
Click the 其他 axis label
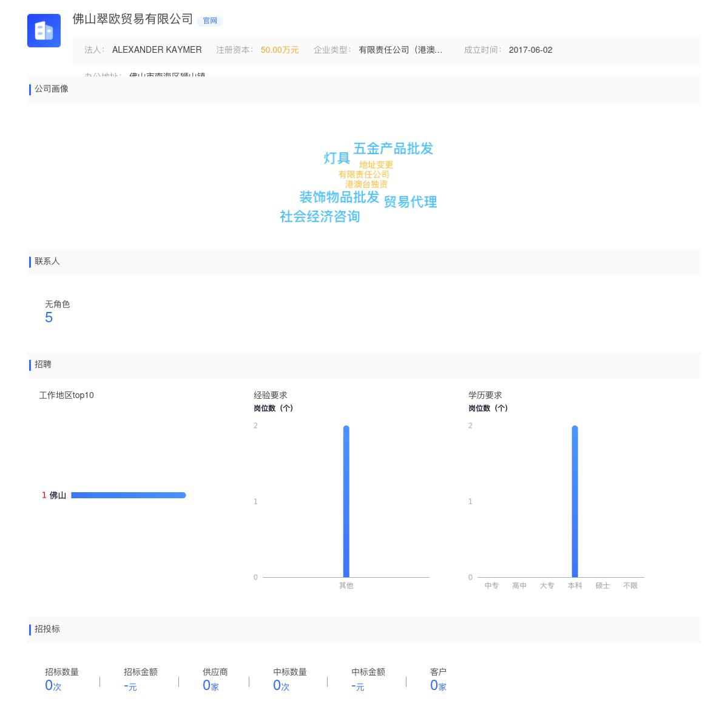pos(346,586)
